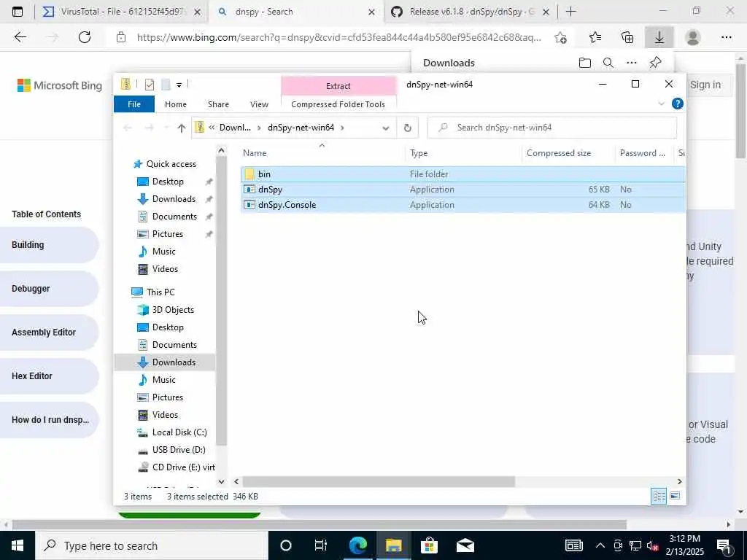
Task: Open address bar previous locations dropdown
Action: (x=386, y=128)
